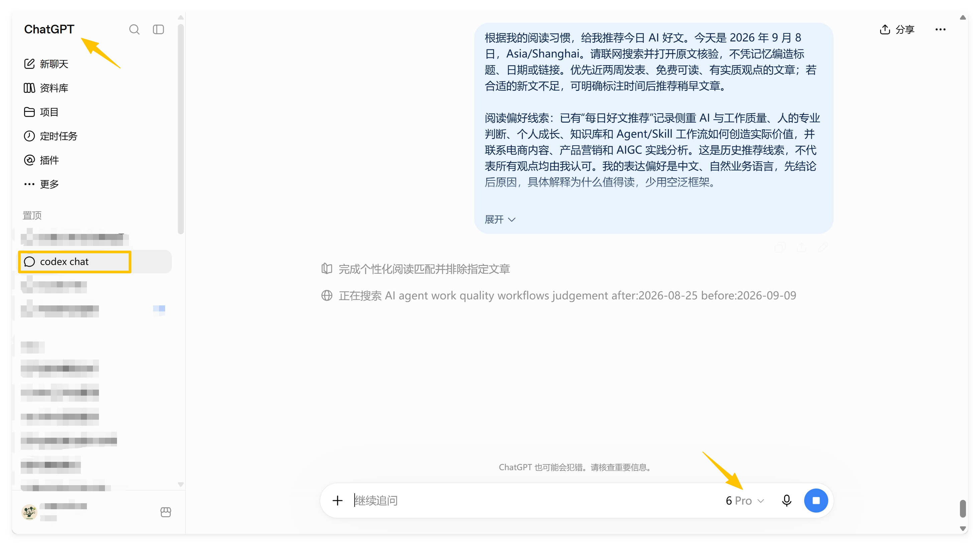Click the new chat pencil icon
The height and width of the screenshot is (546, 980).
click(x=29, y=64)
